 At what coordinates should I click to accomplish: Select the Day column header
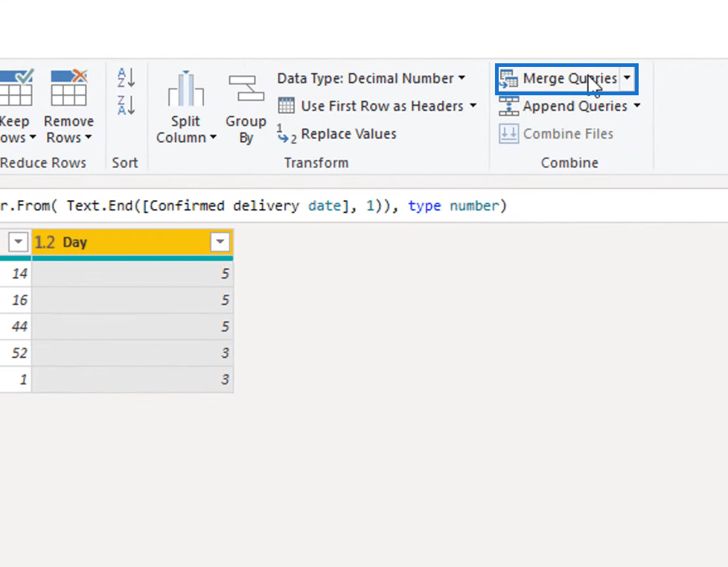pyautogui.click(x=132, y=243)
